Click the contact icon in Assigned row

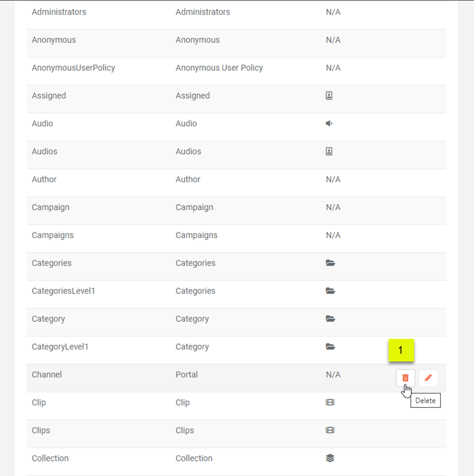click(x=329, y=96)
